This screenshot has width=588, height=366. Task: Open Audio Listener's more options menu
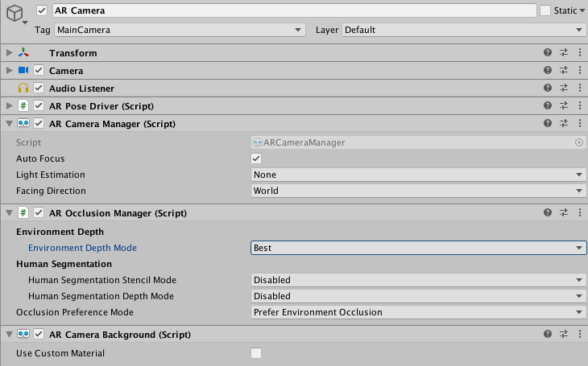(580, 88)
